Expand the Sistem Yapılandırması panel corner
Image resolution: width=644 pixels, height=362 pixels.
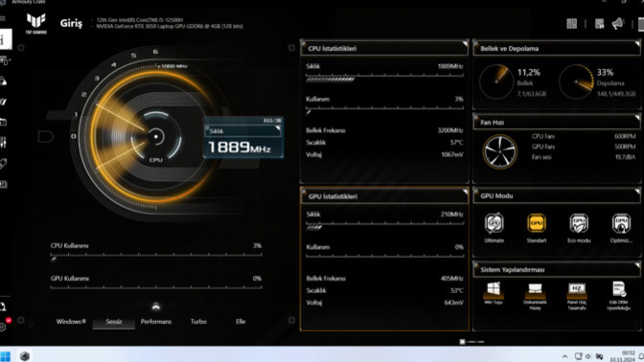637,265
